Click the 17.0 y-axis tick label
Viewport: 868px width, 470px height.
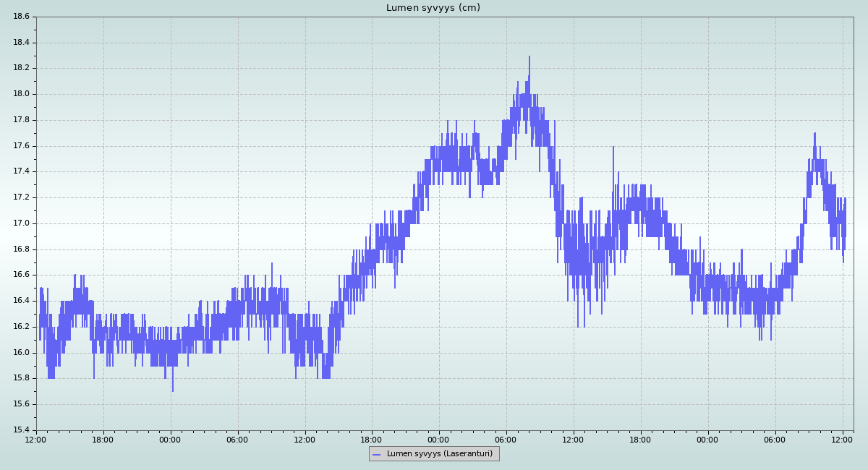pyautogui.click(x=22, y=223)
